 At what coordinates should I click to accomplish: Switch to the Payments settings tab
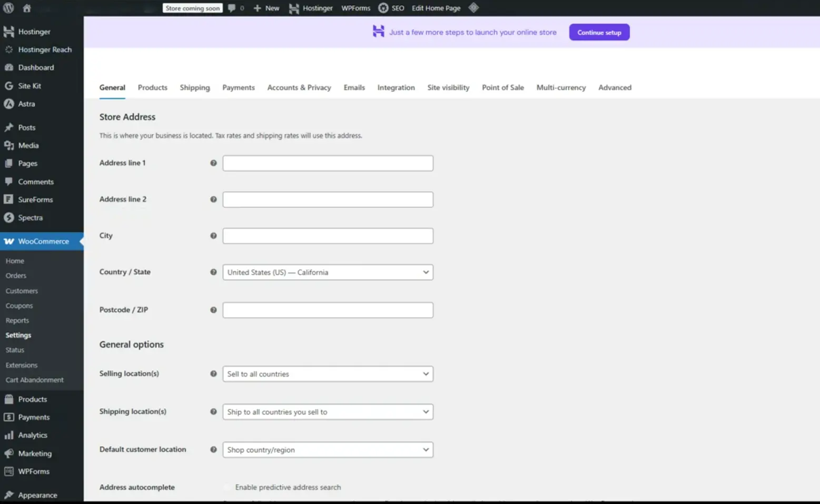(239, 87)
